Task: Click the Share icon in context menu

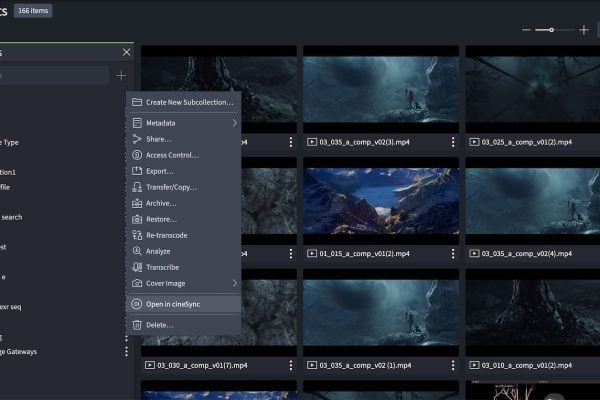Action: pyautogui.click(x=137, y=139)
